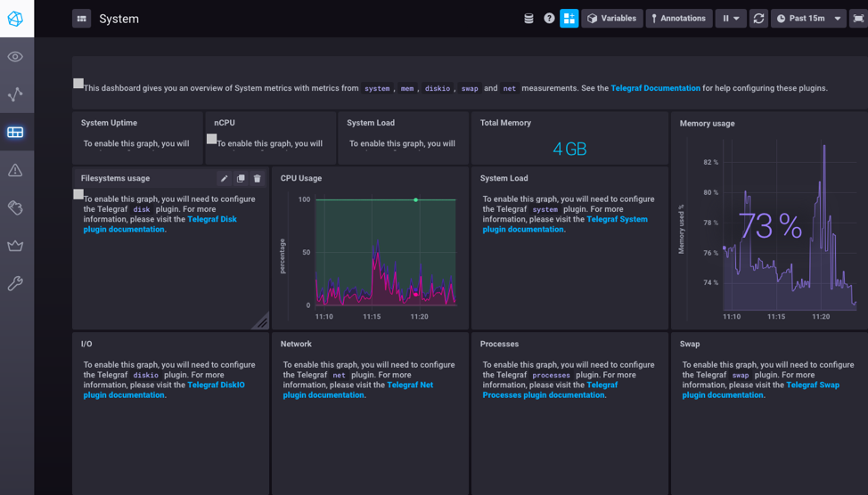Click the help question mark icon
Viewport: 868px width, 495px height.
[549, 19]
